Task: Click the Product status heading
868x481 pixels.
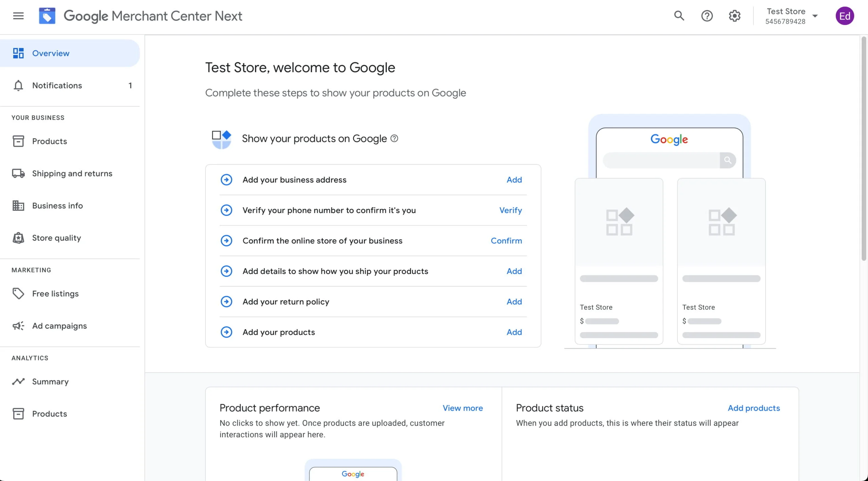Action: coord(550,408)
